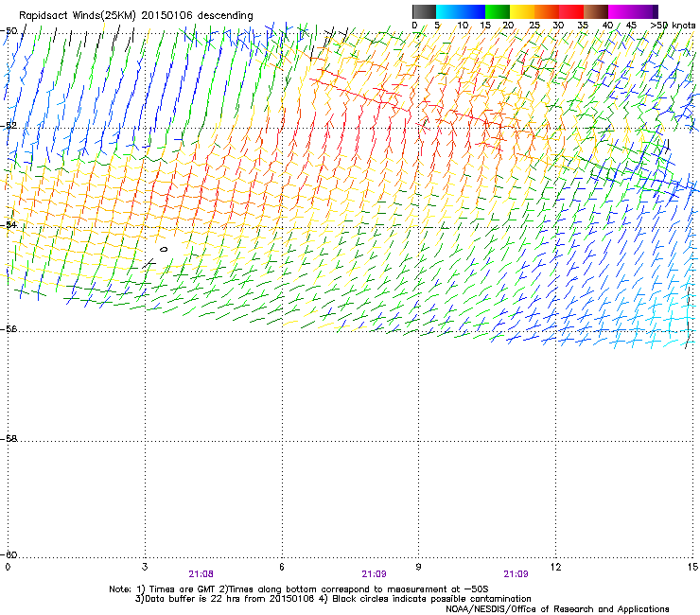Click the '6' longitude axis label
The height and width of the screenshot is (615, 700).
282,567
